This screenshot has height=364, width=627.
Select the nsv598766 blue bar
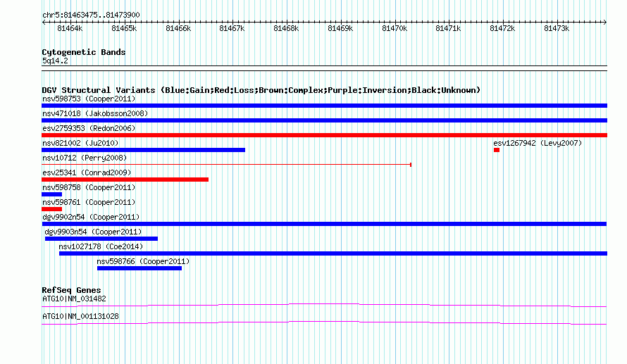point(139,268)
